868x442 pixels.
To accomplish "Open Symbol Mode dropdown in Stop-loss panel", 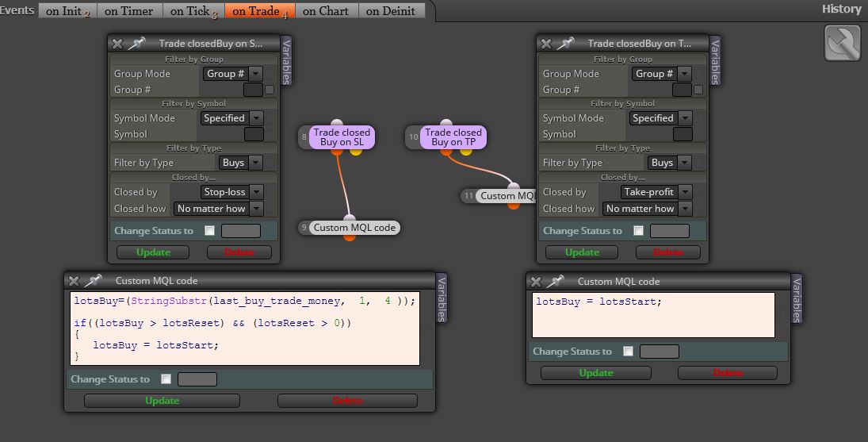I will point(231,118).
